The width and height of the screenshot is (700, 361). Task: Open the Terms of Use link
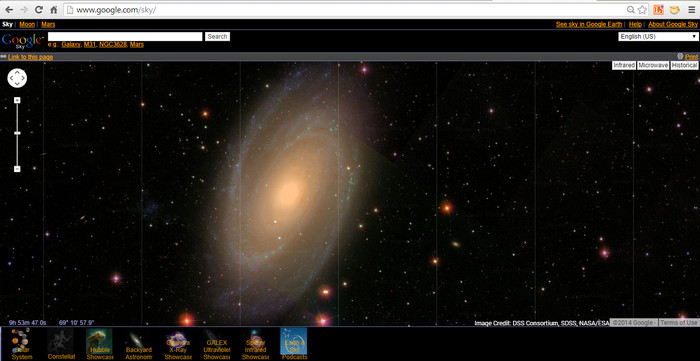(x=679, y=323)
